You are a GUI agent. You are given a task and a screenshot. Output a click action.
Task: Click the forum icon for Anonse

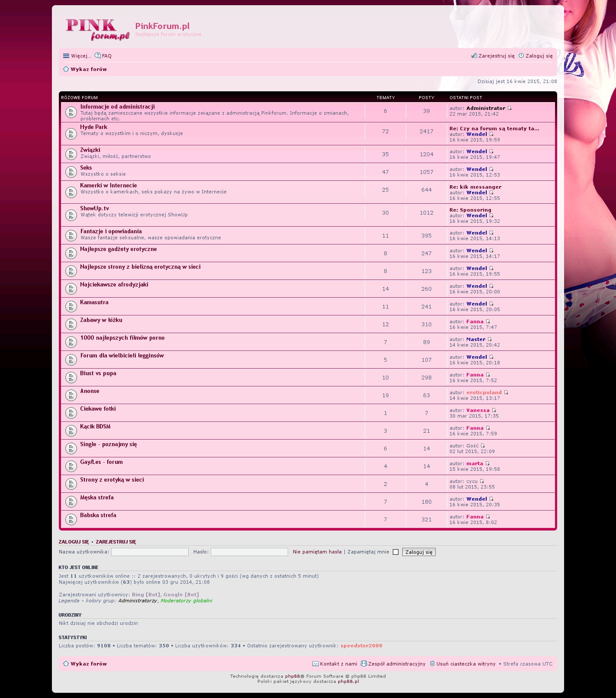pos(71,395)
